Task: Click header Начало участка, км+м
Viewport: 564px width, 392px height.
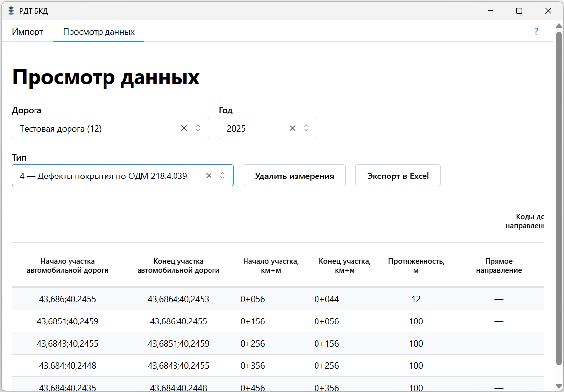Action: (x=271, y=266)
